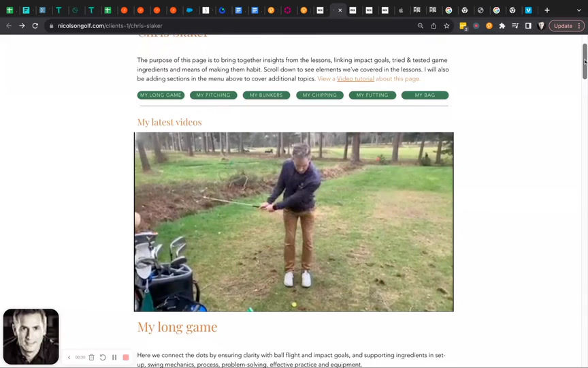
Task: Jump to the MY LONG GAME section
Action: point(161,95)
